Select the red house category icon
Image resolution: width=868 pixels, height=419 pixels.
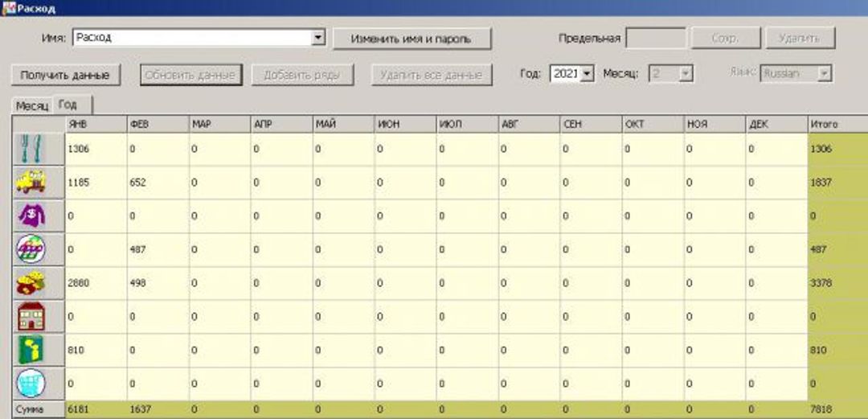[x=31, y=317]
